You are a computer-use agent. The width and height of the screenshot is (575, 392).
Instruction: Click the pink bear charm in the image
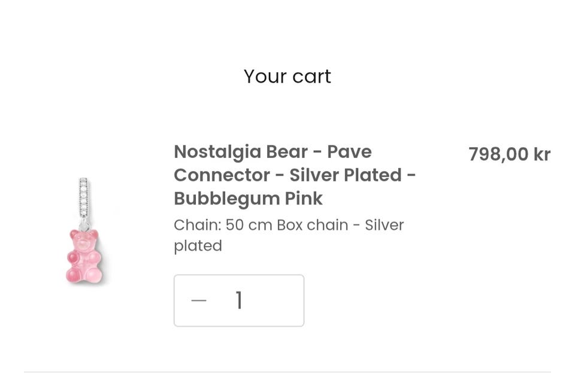coord(84,256)
